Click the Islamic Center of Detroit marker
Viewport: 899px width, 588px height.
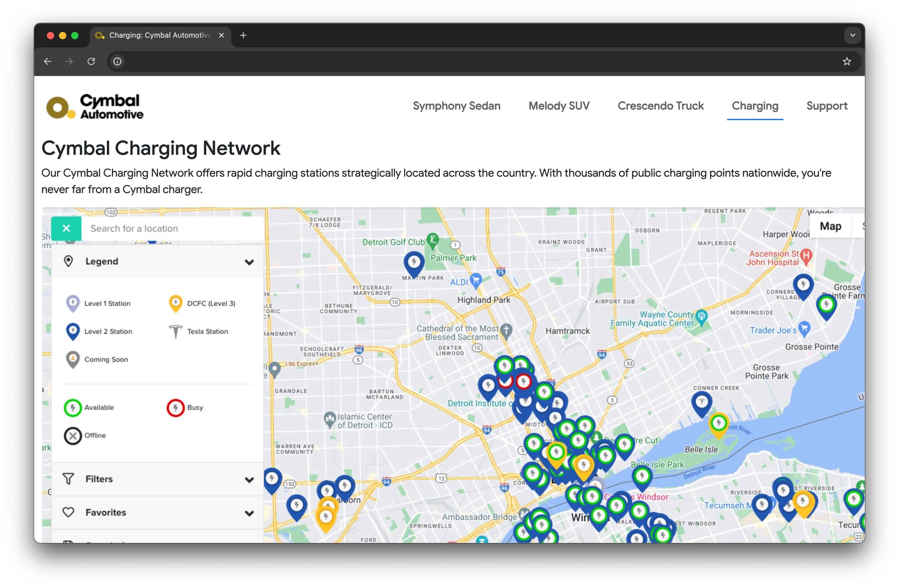(x=330, y=420)
